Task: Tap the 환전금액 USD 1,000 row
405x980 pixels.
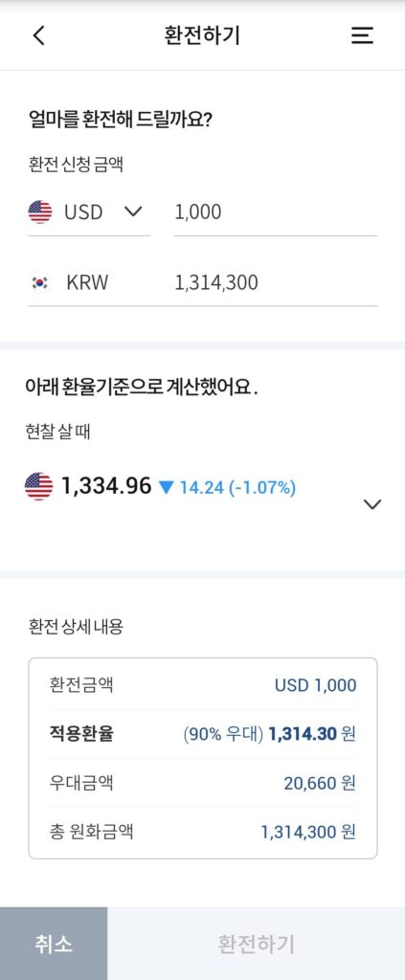Action: tap(203, 685)
